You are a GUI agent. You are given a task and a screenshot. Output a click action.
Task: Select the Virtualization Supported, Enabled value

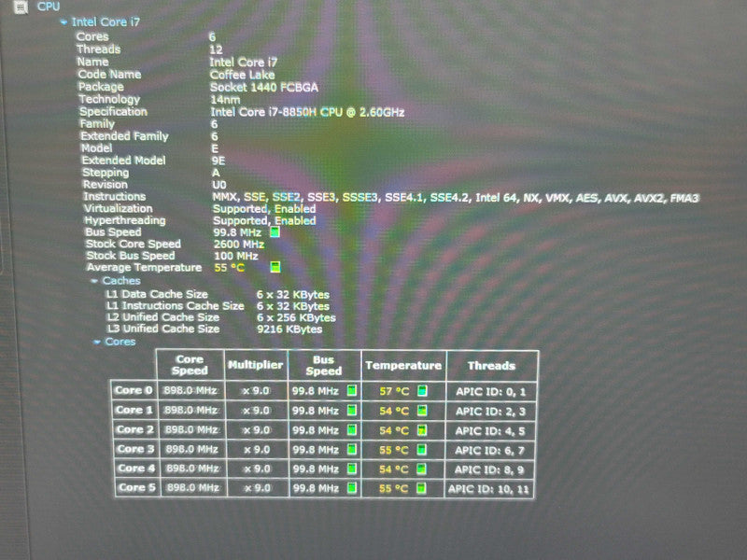pyautogui.click(x=264, y=209)
